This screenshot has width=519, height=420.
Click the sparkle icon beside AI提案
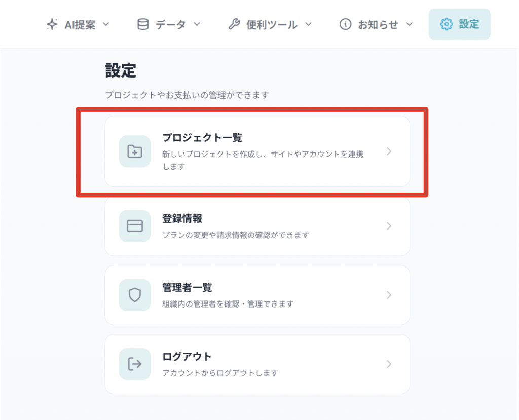click(x=52, y=24)
